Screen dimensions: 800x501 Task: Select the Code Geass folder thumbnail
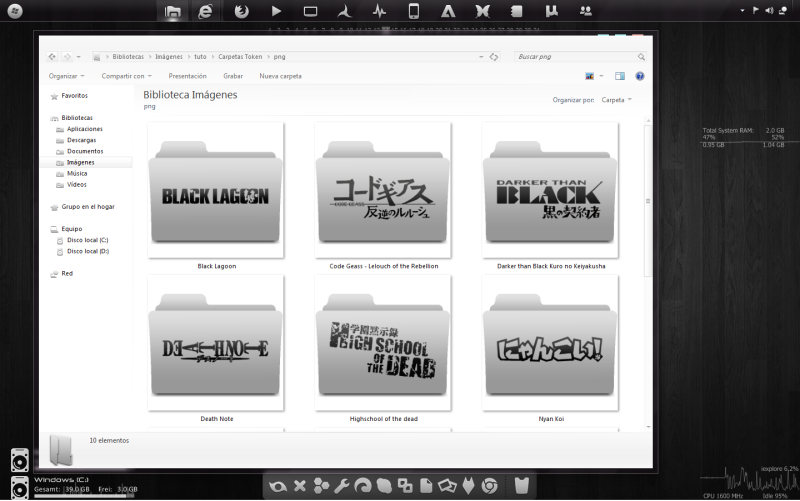coord(383,190)
